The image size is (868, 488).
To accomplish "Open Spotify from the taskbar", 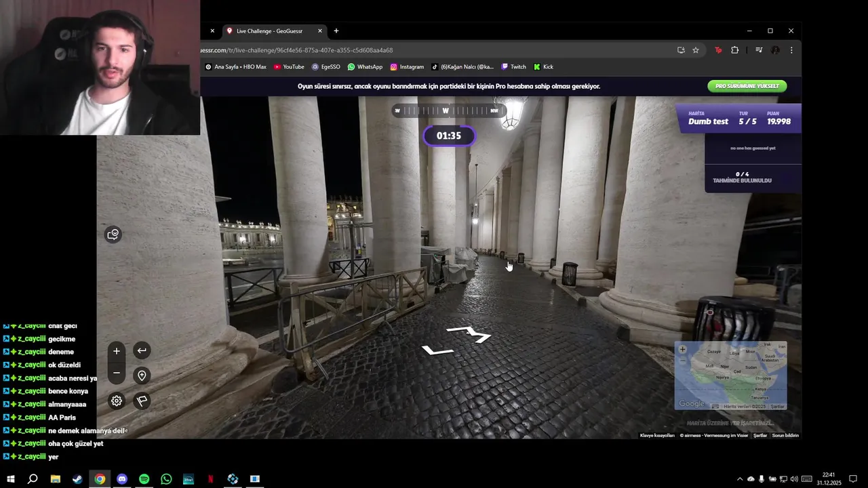I will tap(144, 479).
